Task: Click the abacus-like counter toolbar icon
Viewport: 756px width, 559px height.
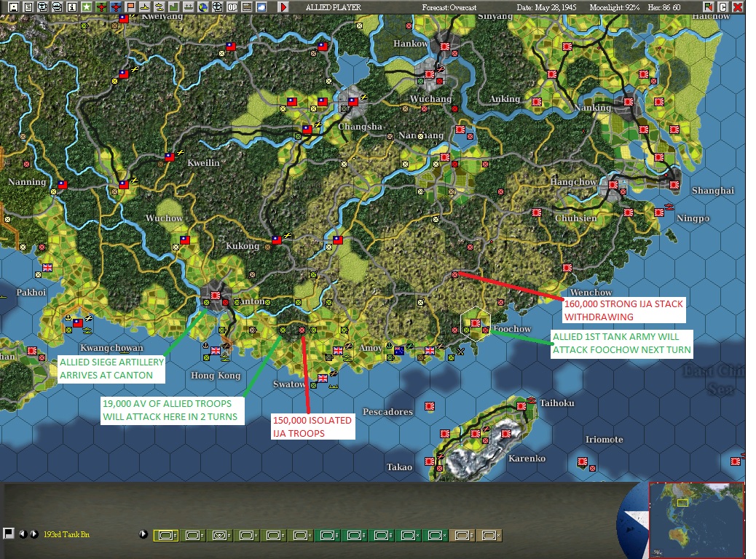Action: point(247,7)
